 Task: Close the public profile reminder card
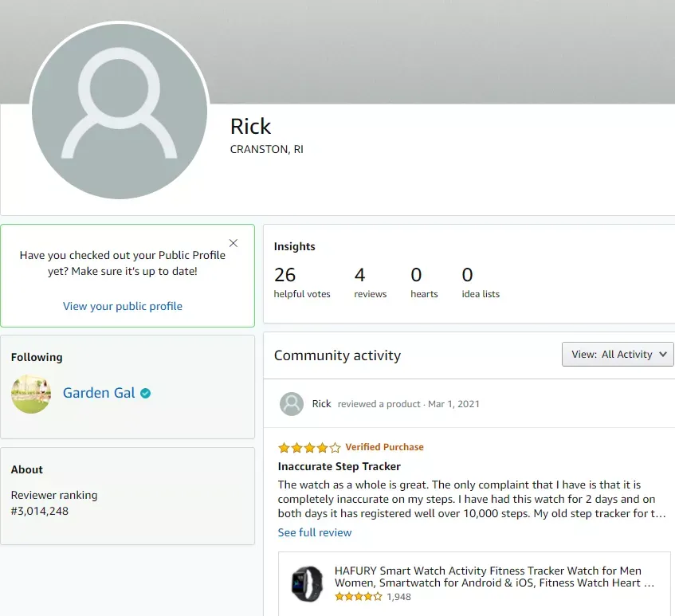(234, 243)
